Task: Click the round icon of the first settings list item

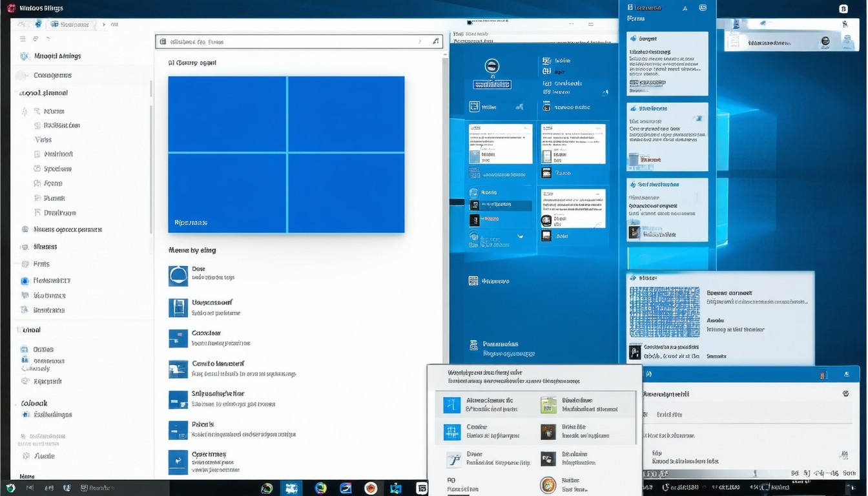Action: tap(178, 276)
